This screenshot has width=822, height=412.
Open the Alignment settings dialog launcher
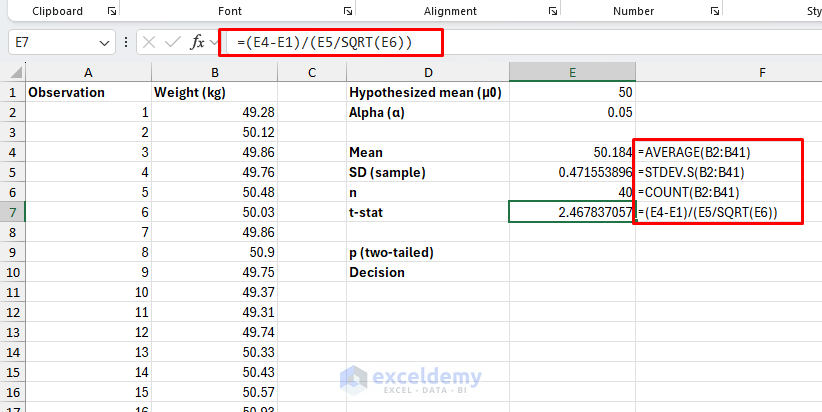(x=553, y=11)
